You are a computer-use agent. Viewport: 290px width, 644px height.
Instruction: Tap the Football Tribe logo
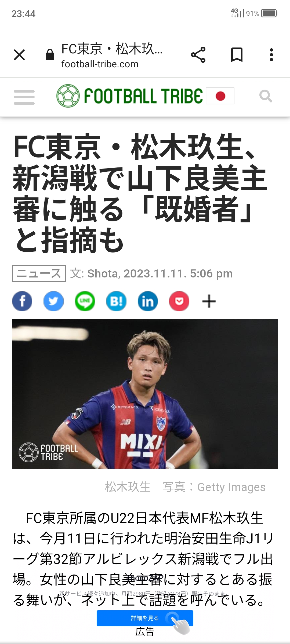(x=130, y=96)
